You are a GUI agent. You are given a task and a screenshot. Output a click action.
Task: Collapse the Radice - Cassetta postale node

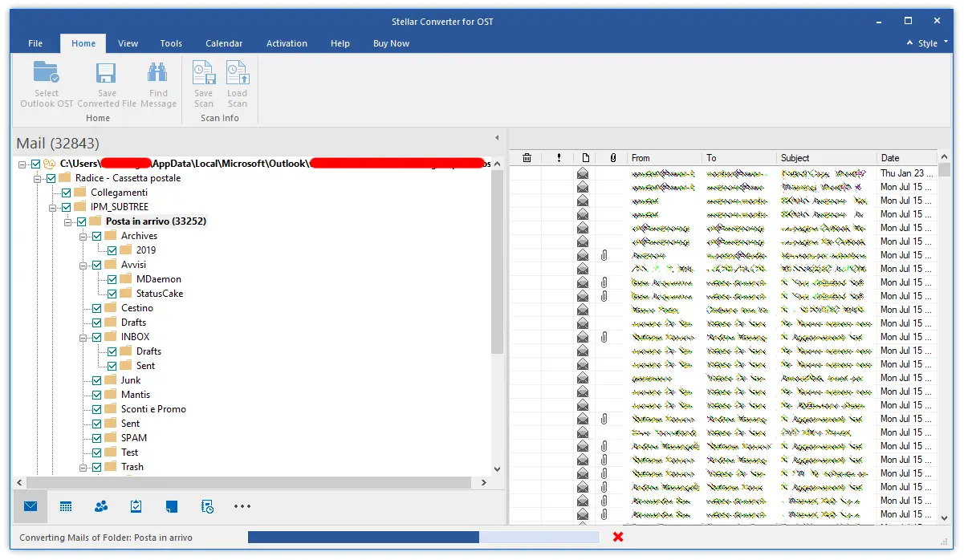[38, 178]
